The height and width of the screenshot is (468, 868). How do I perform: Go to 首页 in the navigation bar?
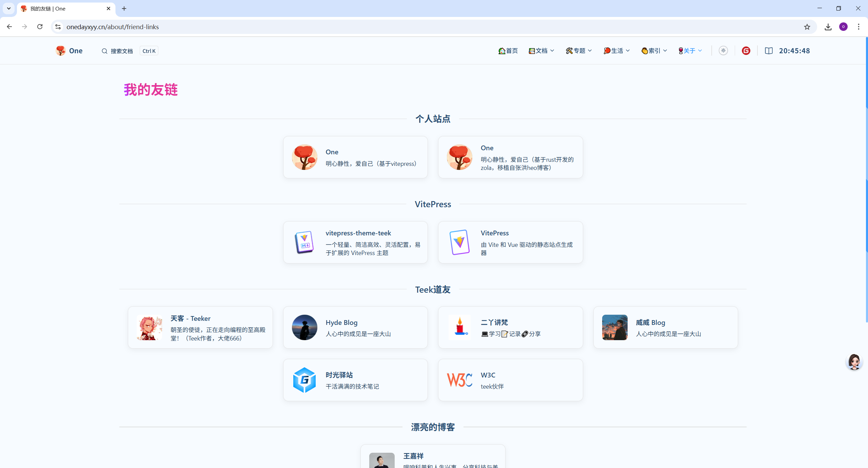(508, 51)
